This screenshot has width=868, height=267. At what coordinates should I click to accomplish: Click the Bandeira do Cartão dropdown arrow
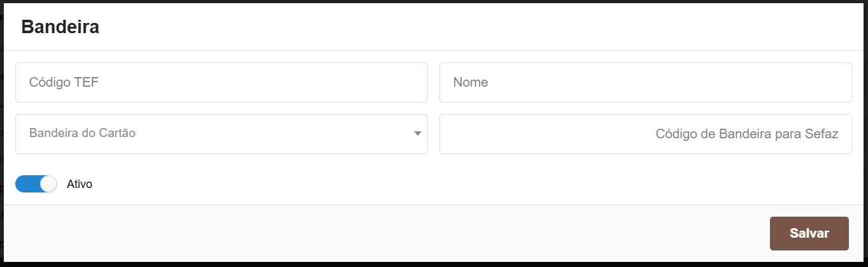[x=418, y=134]
